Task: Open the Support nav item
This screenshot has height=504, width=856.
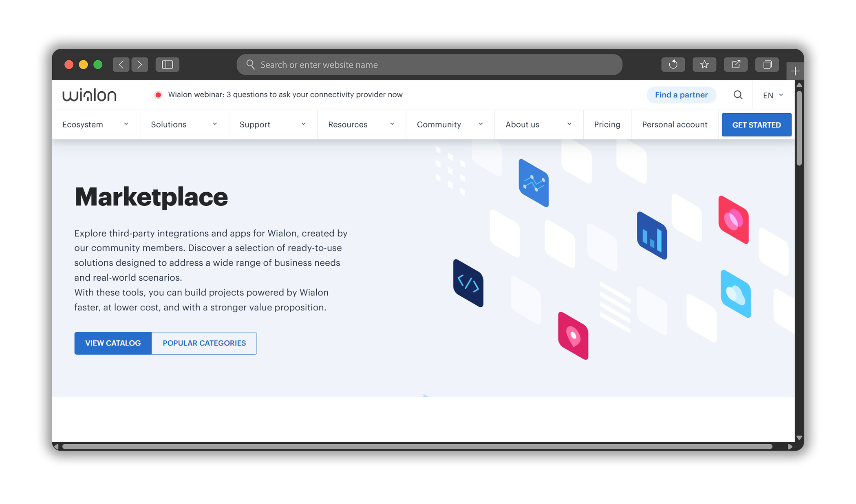Action: point(255,125)
